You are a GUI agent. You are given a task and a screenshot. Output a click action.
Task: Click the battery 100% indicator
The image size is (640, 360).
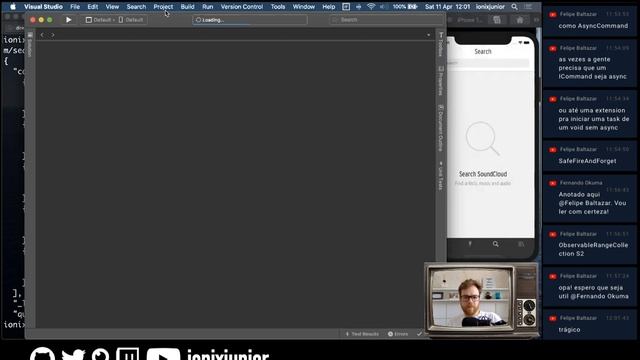[x=405, y=7]
